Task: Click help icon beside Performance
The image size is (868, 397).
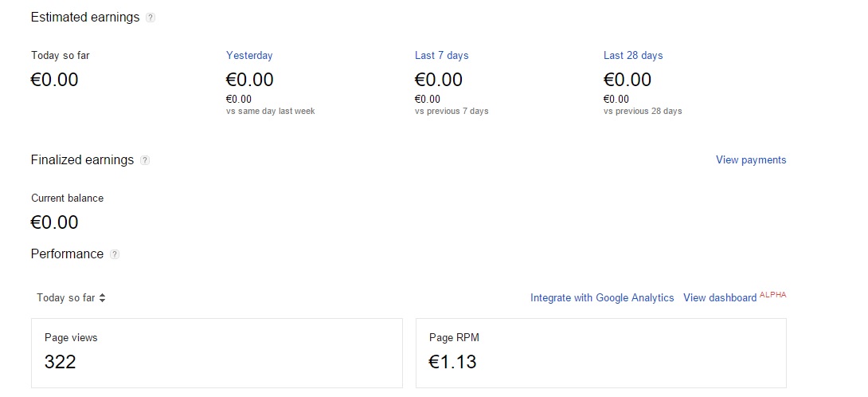Action: 115,254
